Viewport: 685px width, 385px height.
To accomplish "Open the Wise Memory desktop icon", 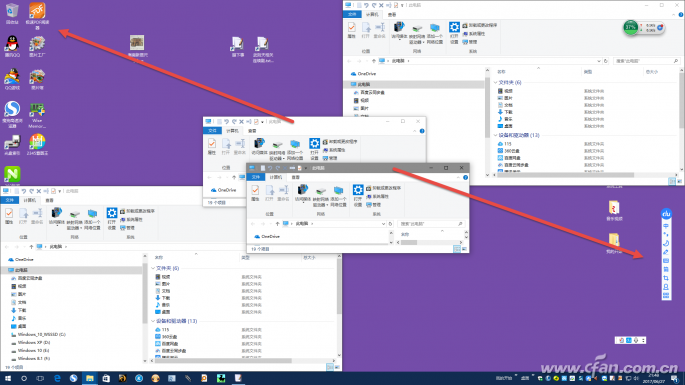I will (37, 115).
